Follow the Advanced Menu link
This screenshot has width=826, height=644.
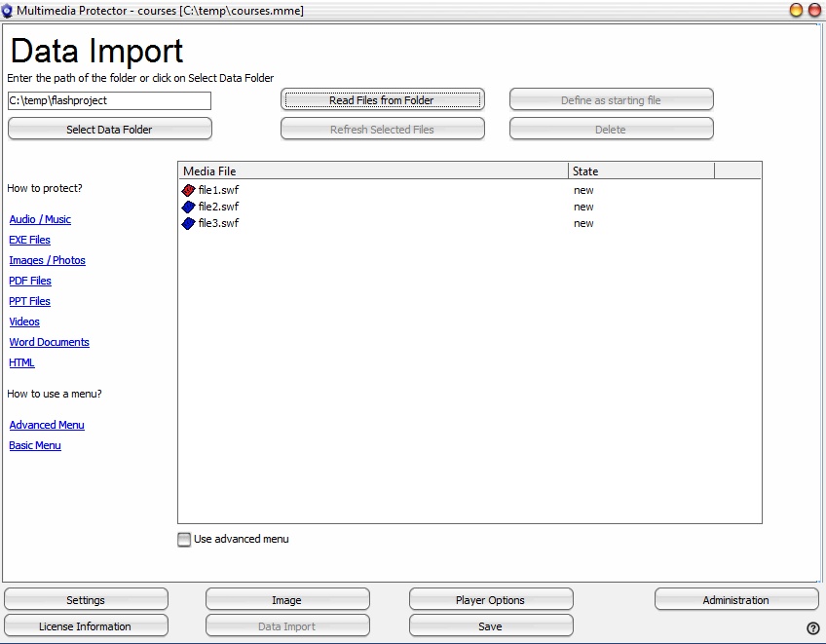pyautogui.click(x=47, y=426)
